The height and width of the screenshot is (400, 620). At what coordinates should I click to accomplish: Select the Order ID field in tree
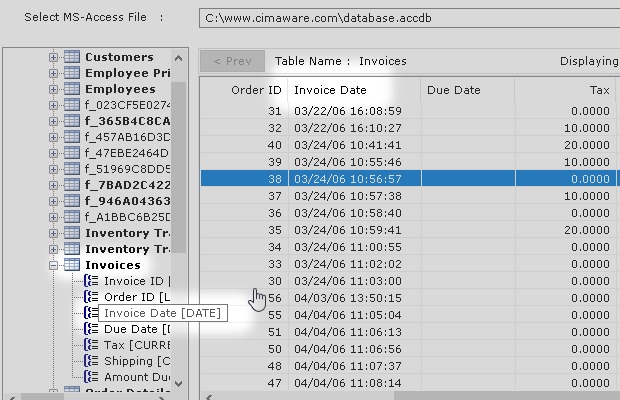coord(137,297)
